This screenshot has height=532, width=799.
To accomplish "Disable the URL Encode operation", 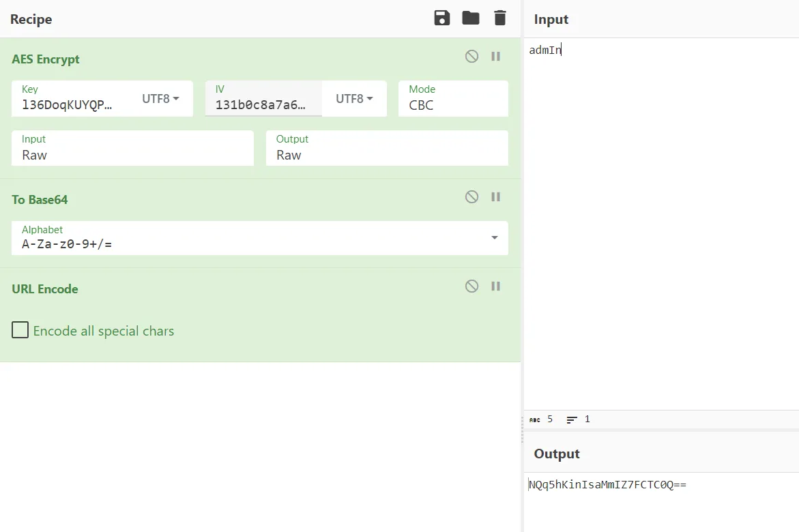I will tap(471, 286).
